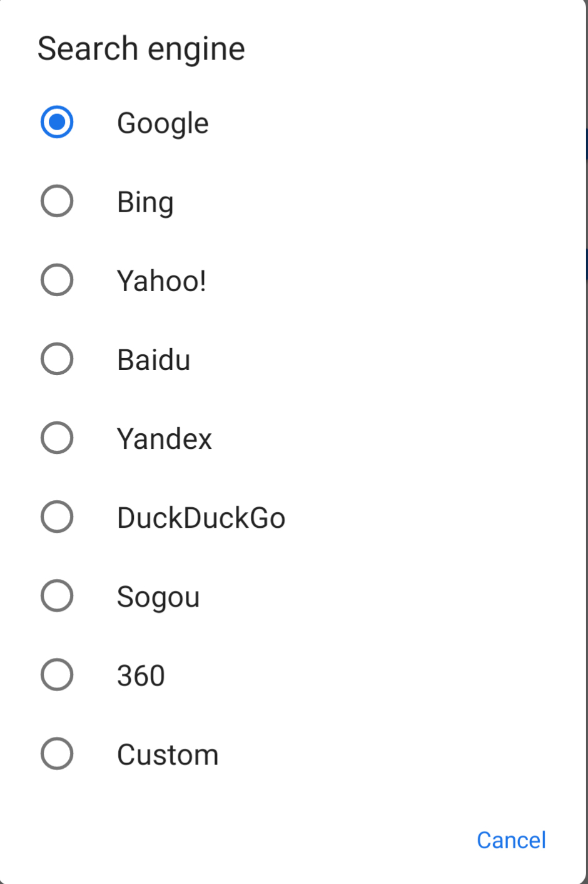Screen dimensions: 588x884
Task: Select the 360 radio button
Action: (x=57, y=674)
